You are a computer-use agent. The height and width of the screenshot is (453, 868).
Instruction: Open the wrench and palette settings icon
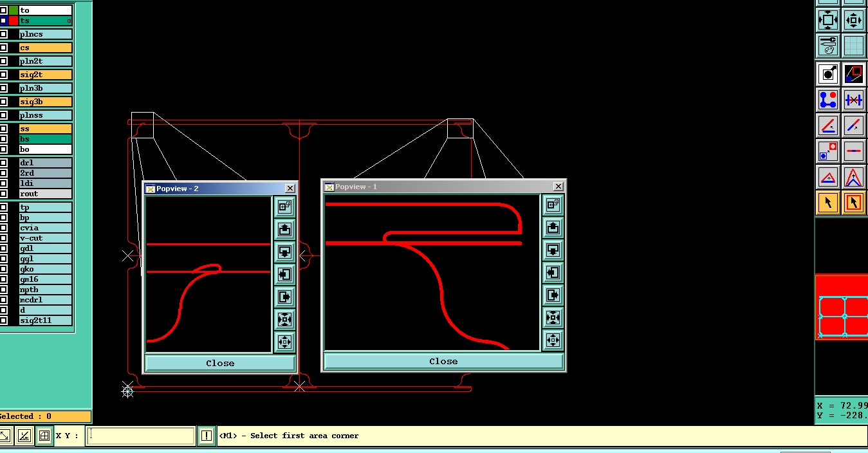828,46
